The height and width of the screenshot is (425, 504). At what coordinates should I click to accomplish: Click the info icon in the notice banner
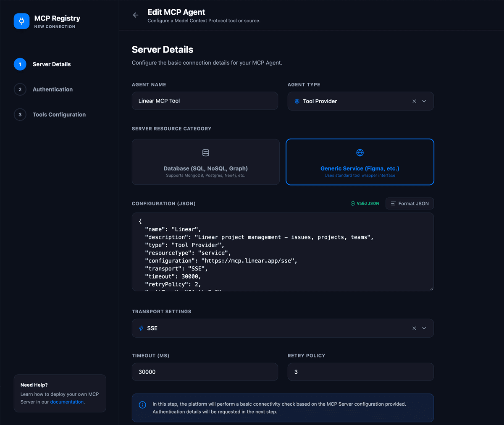click(x=142, y=405)
